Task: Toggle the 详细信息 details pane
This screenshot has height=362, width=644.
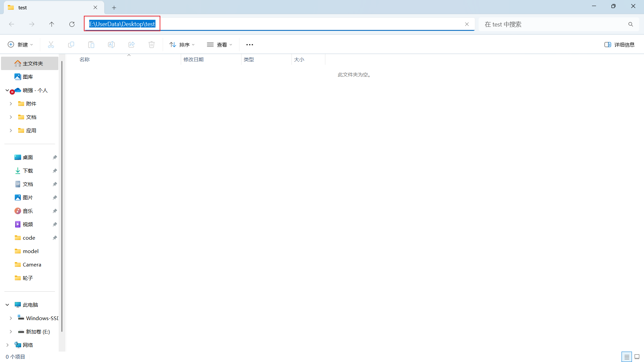Action: (619, 45)
